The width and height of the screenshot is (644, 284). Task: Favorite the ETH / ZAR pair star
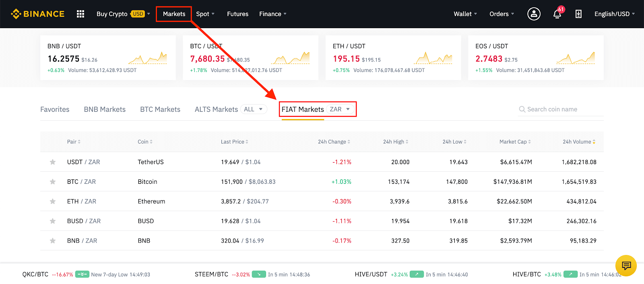[x=53, y=202]
